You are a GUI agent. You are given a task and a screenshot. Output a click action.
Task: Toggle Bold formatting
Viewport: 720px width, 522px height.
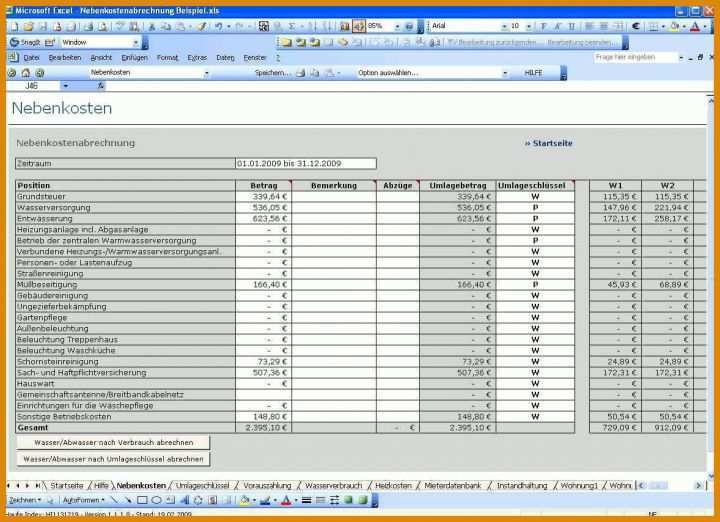pyautogui.click(x=544, y=27)
